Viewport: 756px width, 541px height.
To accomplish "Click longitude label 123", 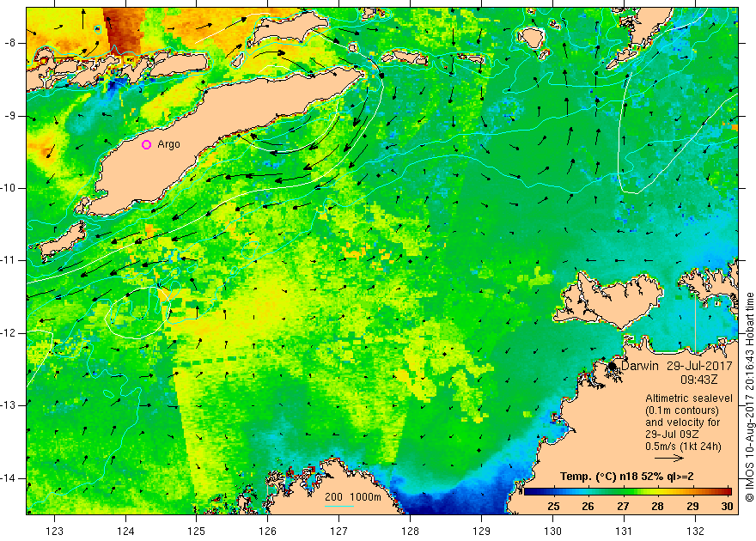I will tap(54, 531).
